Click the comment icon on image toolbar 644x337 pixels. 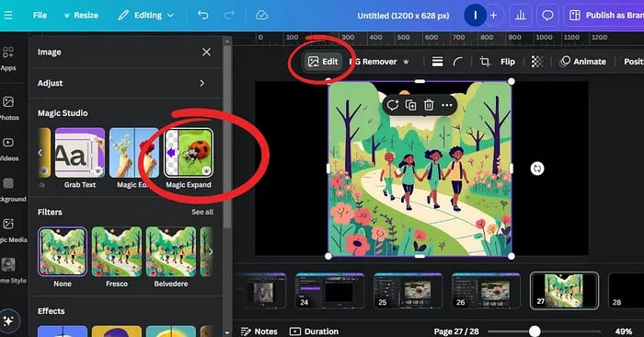point(392,105)
